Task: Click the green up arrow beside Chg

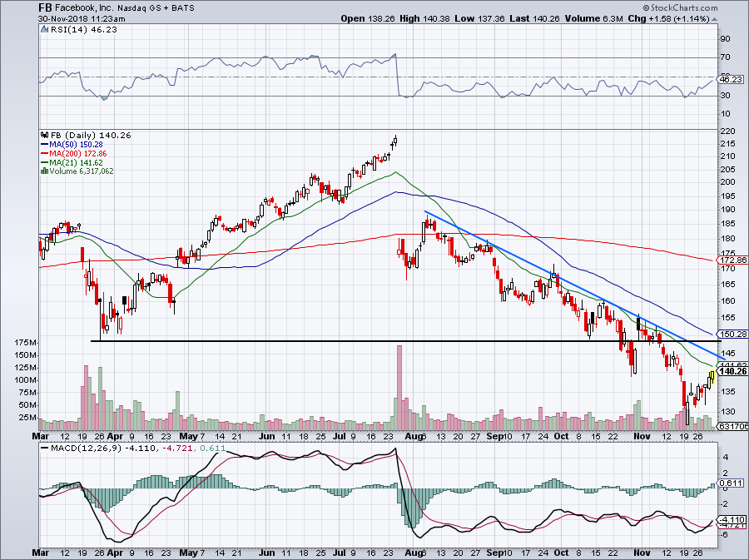Action: [714, 19]
